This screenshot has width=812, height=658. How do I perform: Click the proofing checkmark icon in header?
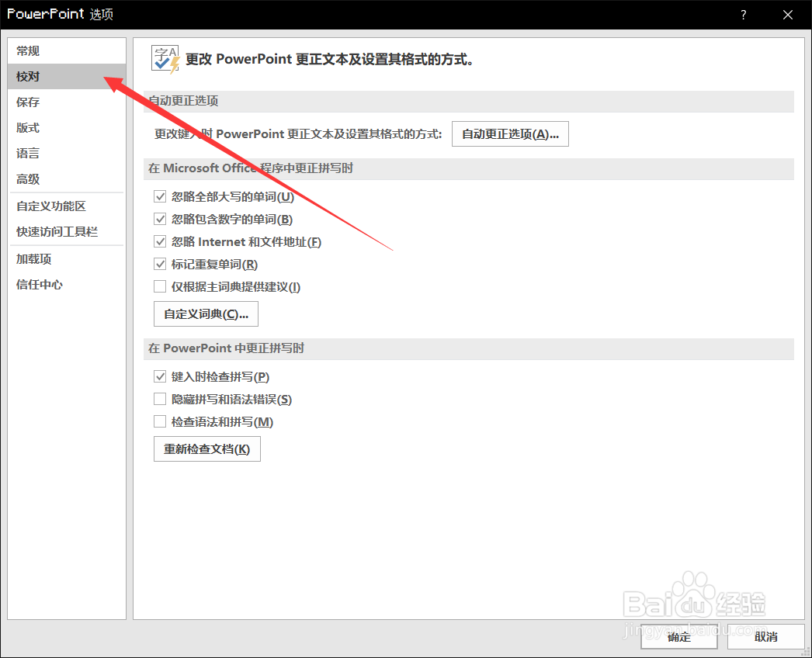click(165, 59)
